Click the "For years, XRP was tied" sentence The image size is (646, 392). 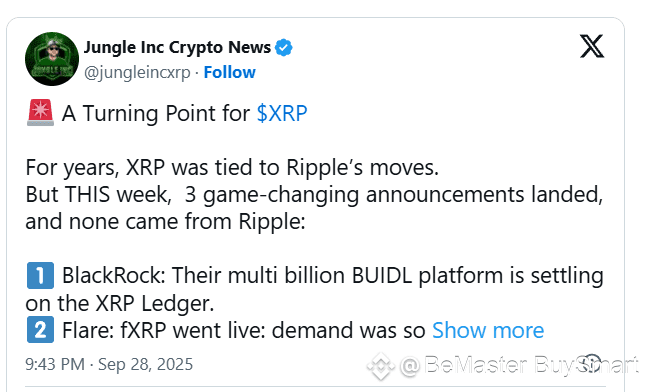[232, 168]
